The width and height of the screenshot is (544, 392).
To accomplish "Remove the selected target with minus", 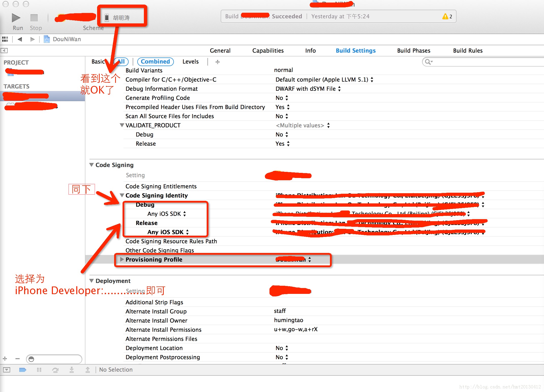I will click(x=18, y=359).
